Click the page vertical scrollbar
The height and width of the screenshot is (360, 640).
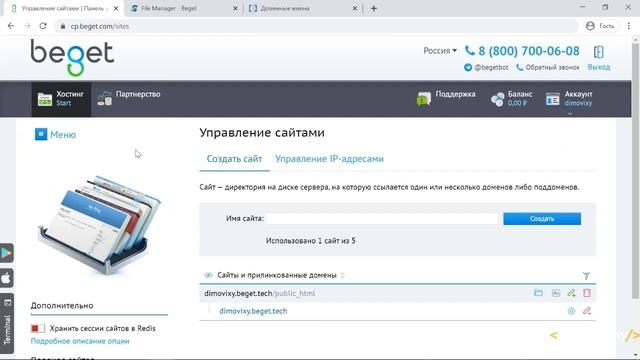(x=636, y=171)
